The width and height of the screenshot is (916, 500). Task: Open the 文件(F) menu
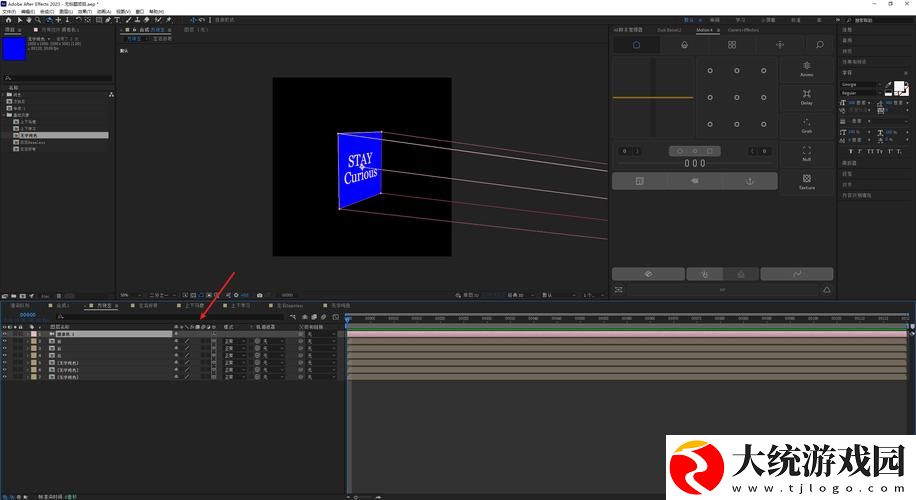(x=9, y=12)
